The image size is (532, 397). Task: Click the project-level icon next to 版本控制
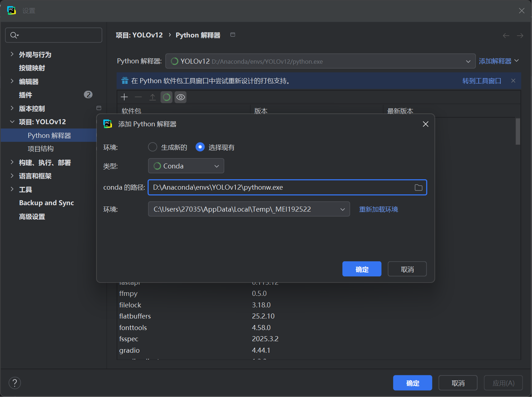coord(99,108)
